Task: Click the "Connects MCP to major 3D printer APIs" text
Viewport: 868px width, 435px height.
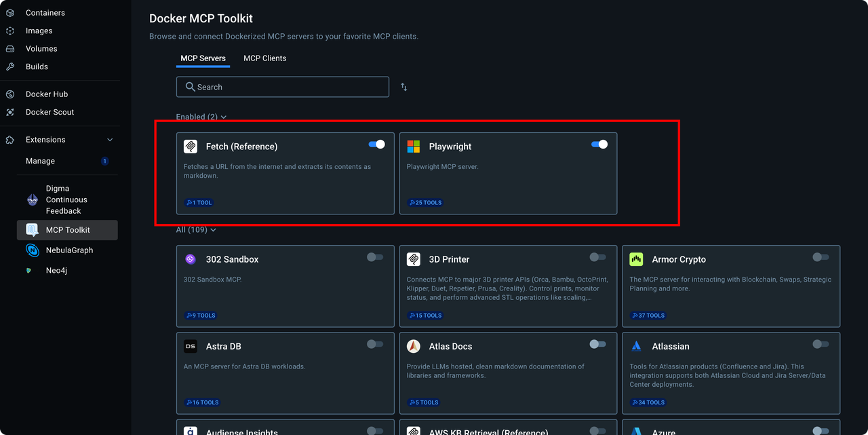Action: point(508,288)
